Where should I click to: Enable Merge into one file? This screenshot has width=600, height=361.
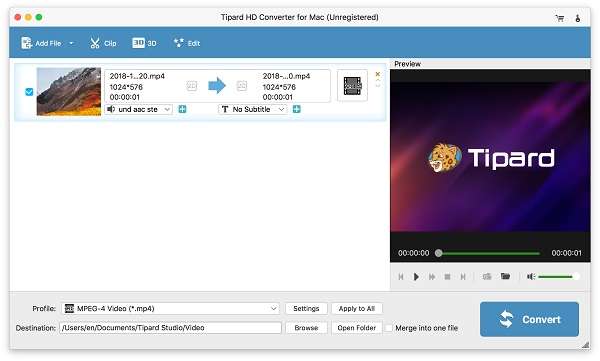click(389, 328)
